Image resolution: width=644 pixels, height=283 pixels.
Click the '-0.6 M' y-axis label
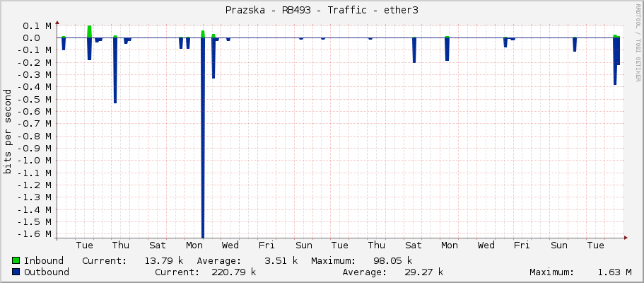click(x=34, y=112)
